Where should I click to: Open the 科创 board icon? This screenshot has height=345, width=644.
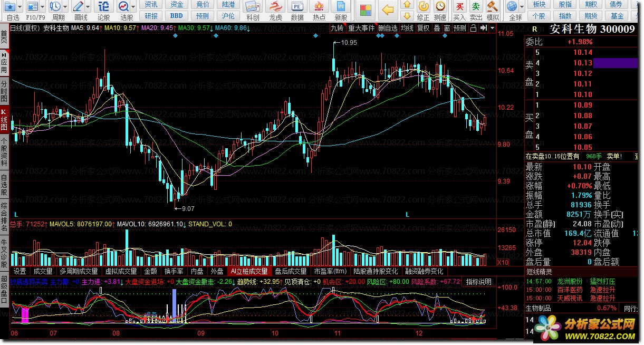pos(253,6)
